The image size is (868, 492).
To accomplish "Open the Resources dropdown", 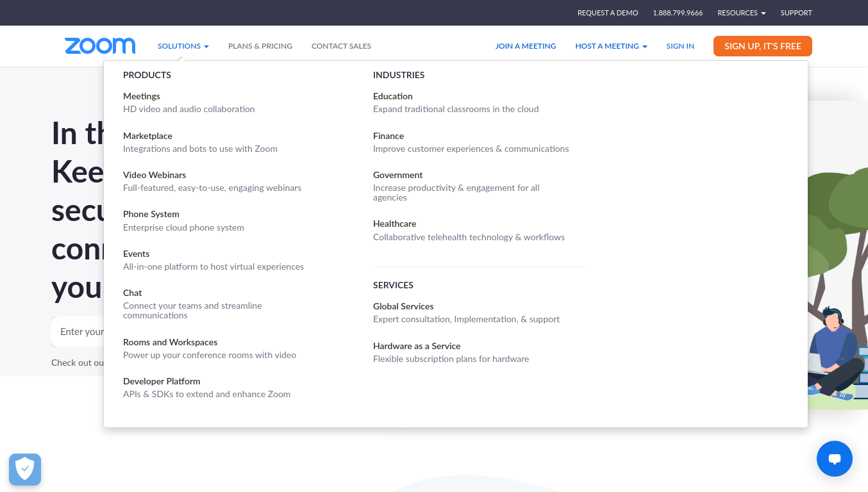I will (x=742, y=13).
